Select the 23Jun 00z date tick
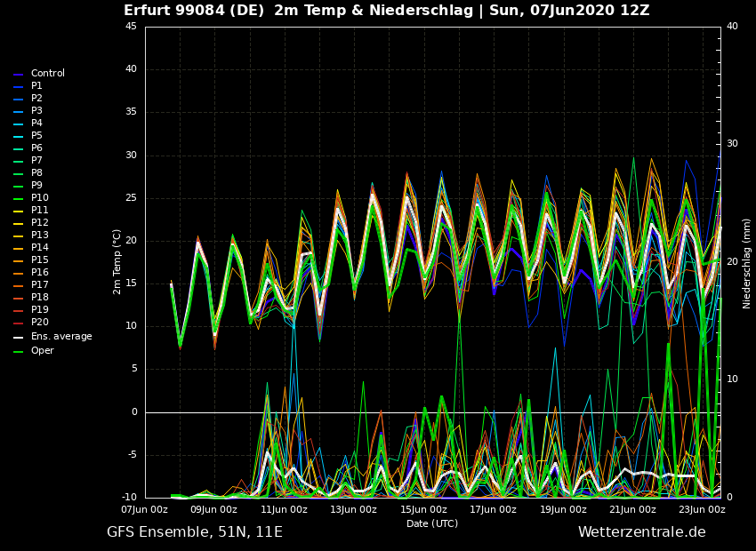The height and width of the screenshot is (551, 756). pos(702,510)
